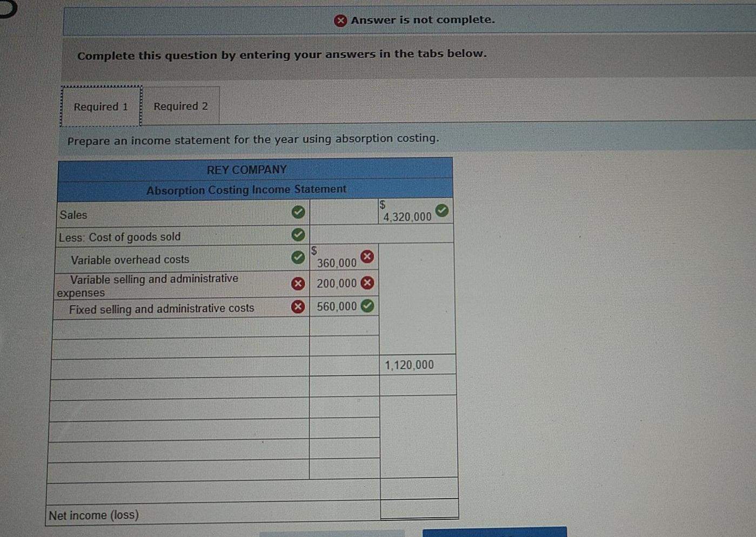Viewport: 756px width, 537px height.
Task: Click the green check icon in Sales row label
Action: (x=298, y=212)
